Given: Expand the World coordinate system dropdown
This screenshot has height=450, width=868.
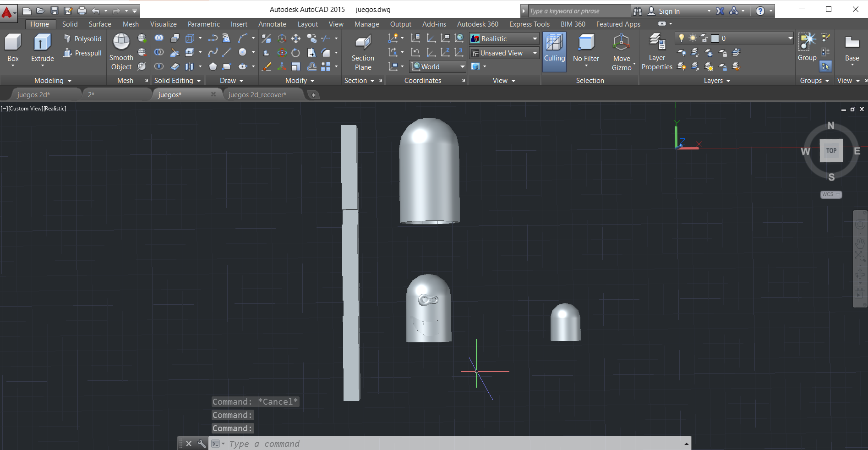Looking at the screenshot, I should coord(462,67).
